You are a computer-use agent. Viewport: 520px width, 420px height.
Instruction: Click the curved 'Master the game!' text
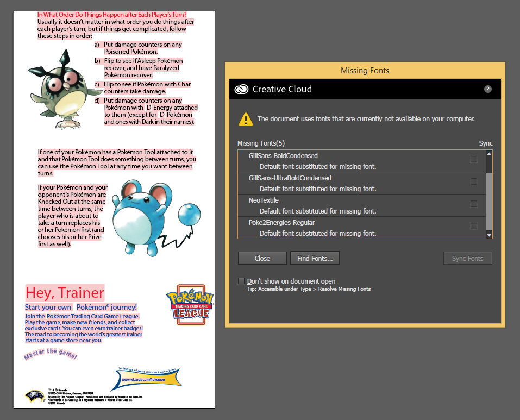point(51,354)
